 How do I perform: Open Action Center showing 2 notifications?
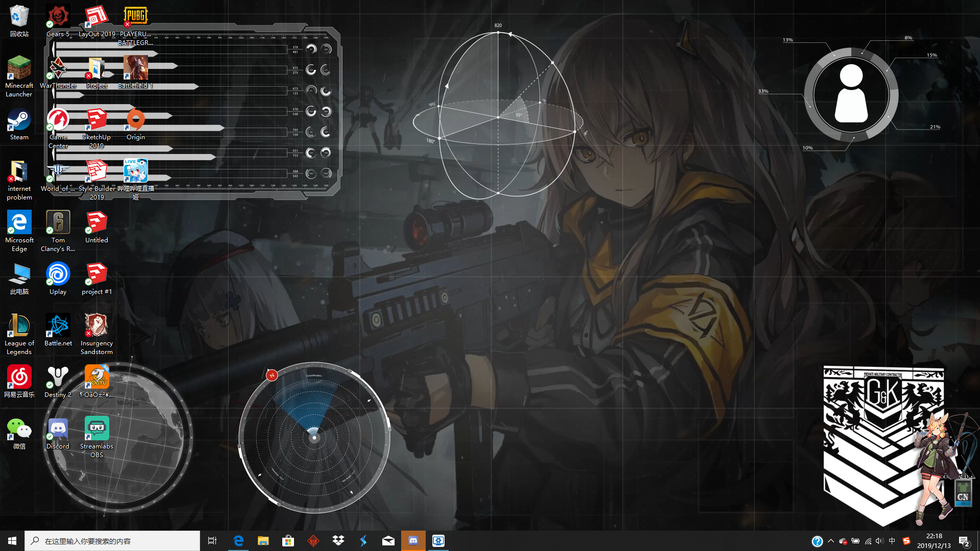(964, 540)
